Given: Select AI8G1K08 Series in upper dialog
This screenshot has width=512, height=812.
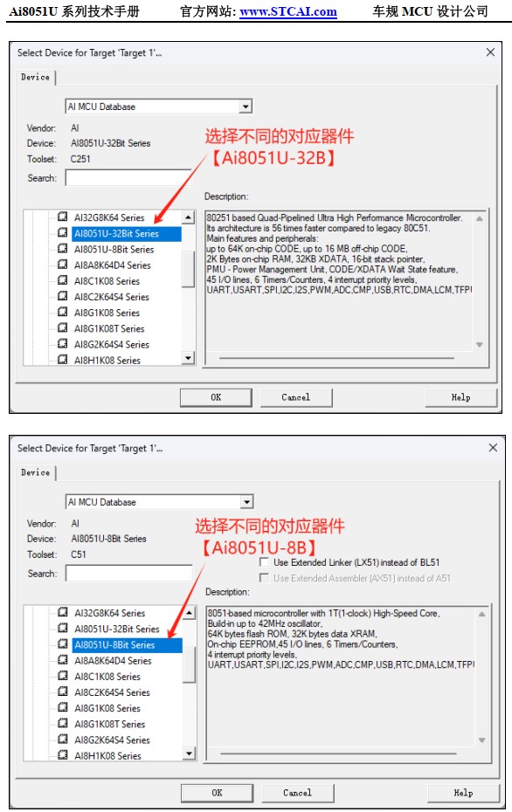Looking at the screenshot, I should pyautogui.click(x=107, y=313).
